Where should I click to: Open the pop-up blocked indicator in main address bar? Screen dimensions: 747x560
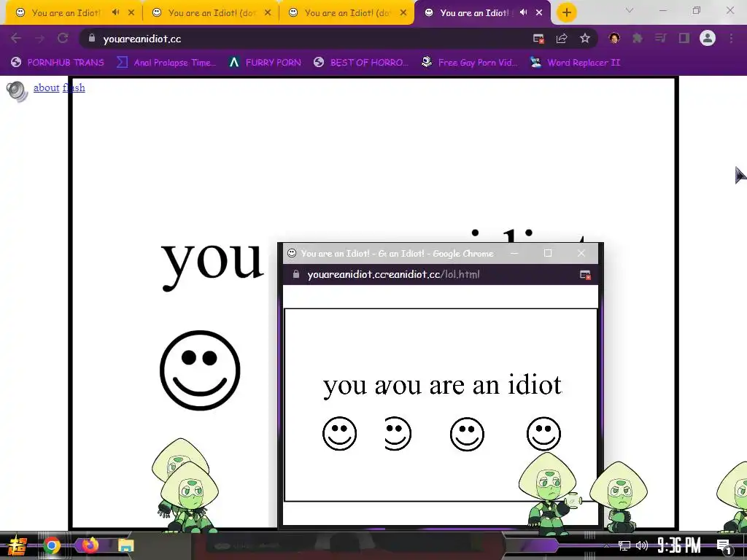538,39
